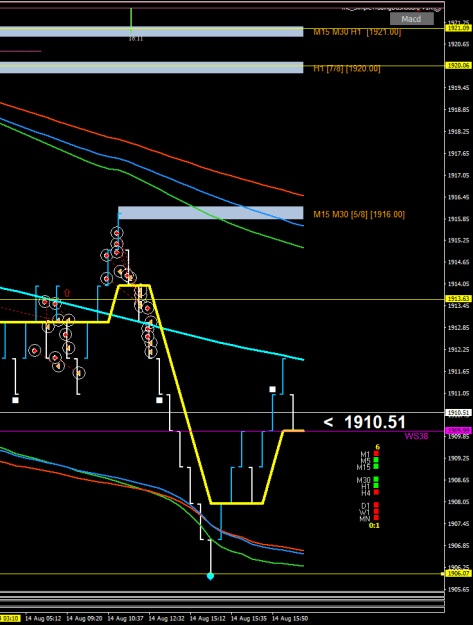Click the MN red timeframe indicator square
The width and height of the screenshot is (473, 625).
pos(376,518)
